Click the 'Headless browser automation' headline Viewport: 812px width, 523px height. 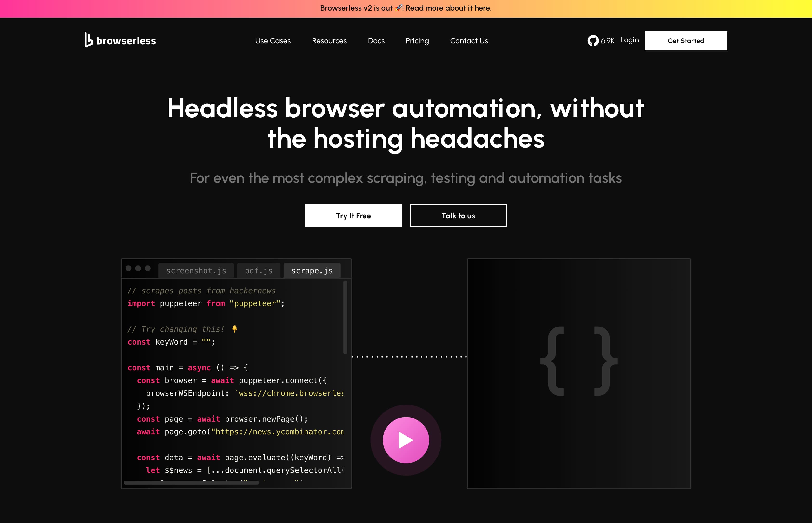click(x=406, y=123)
